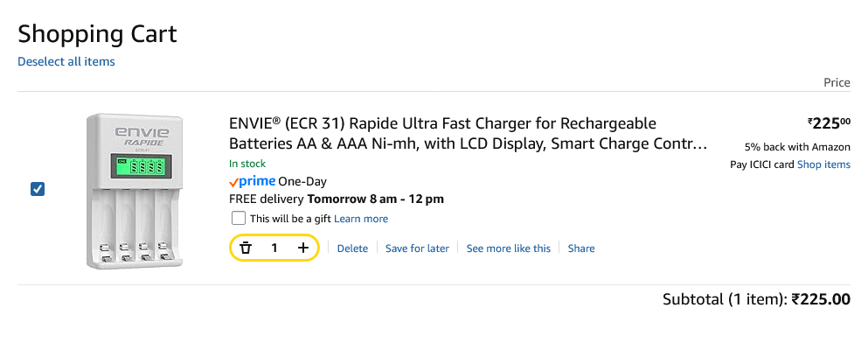
Task: Click the quantity value 1
Action: coord(274,248)
